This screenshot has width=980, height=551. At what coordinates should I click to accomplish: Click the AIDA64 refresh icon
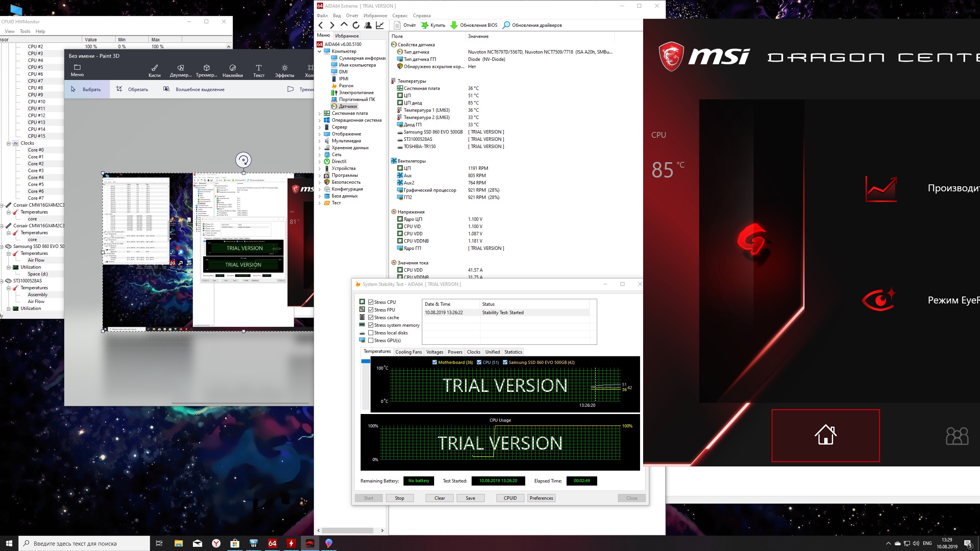coord(356,25)
